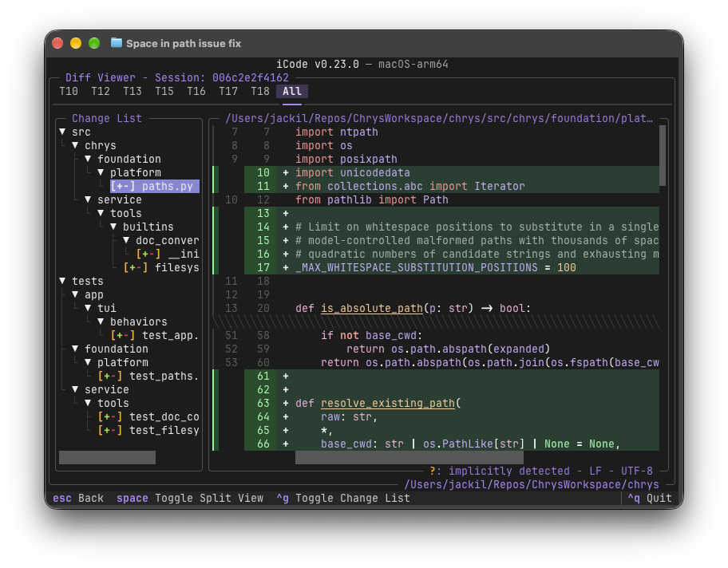Collapse the tui folder
Viewport: 728px width, 568px height.
click(x=89, y=308)
